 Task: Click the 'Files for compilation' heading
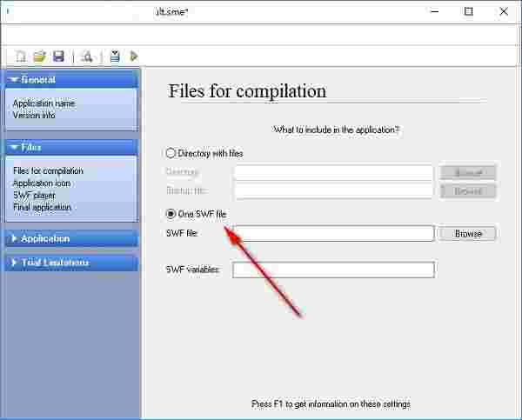click(x=247, y=90)
